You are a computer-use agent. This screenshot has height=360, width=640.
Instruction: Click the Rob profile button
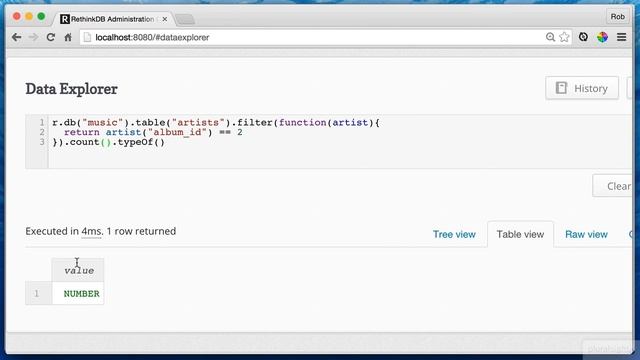(x=617, y=17)
